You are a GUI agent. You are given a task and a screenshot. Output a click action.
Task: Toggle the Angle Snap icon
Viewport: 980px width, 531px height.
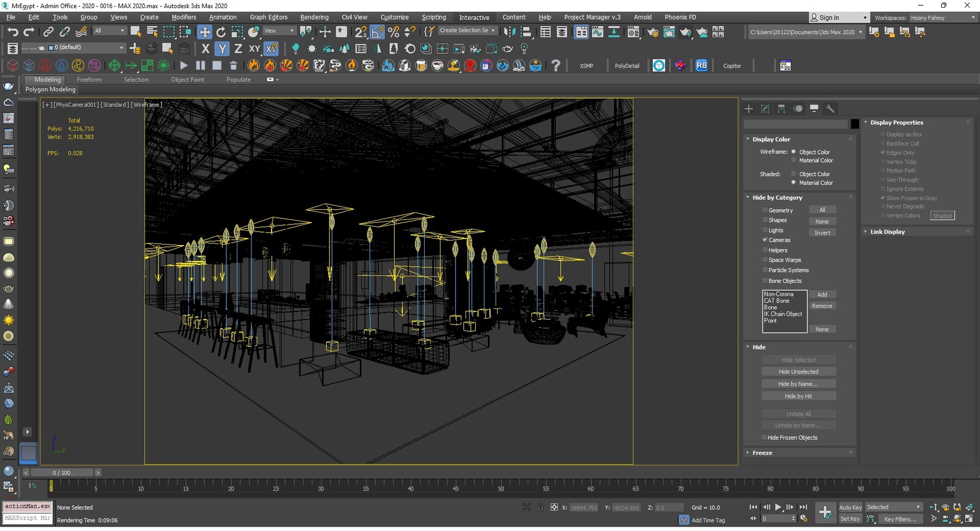click(377, 32)
